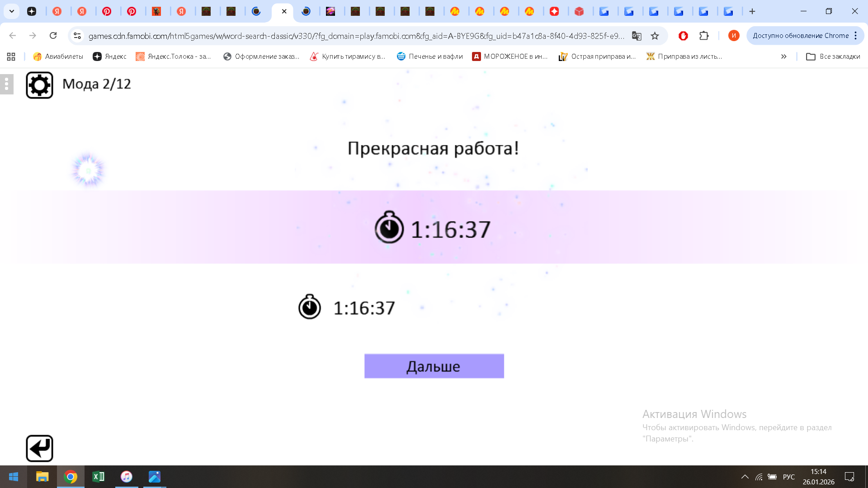Open Excel from the taskbar
The width and height of the screenshot is (868, 488).
[x=99, y=477]
